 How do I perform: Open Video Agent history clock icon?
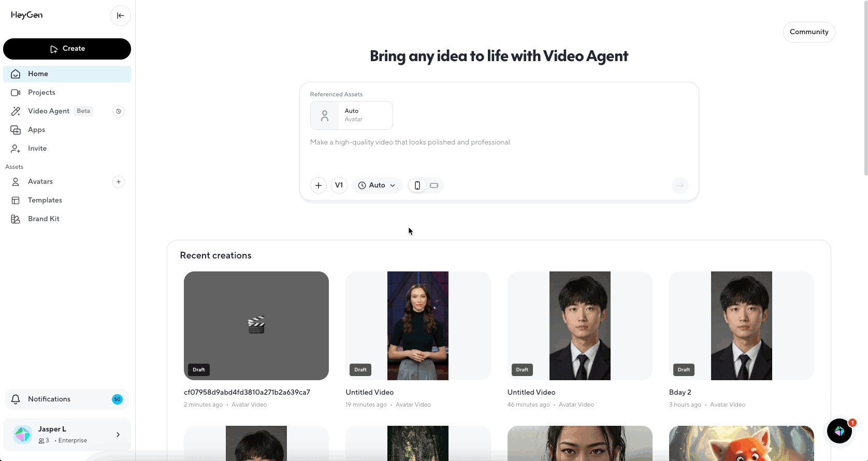[x=119, y=111]
